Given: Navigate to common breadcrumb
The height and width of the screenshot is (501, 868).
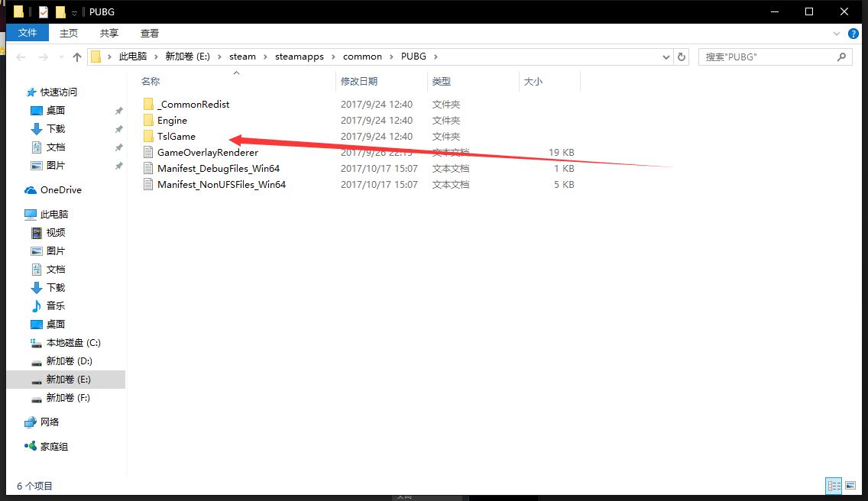Looking at the screenshot, I should point(362,57).
